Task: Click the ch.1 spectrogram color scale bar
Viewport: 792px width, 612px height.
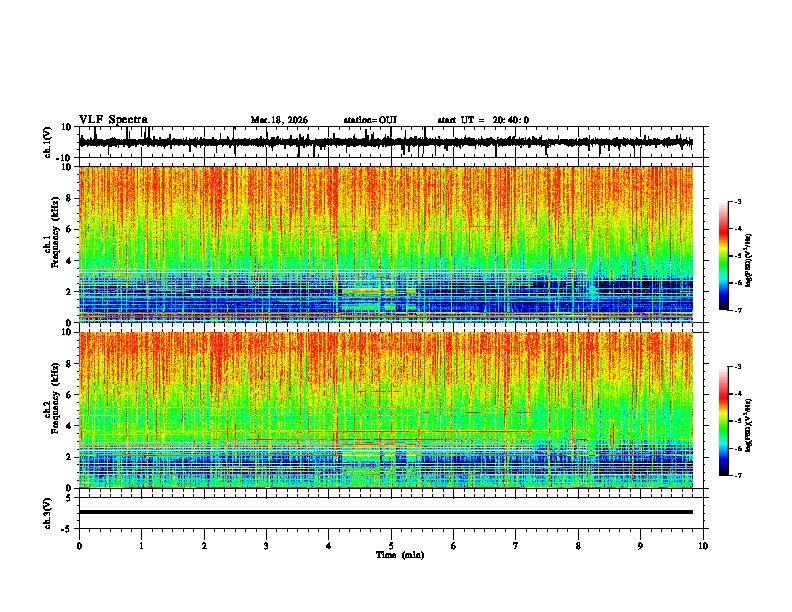Action: [724, 256]
